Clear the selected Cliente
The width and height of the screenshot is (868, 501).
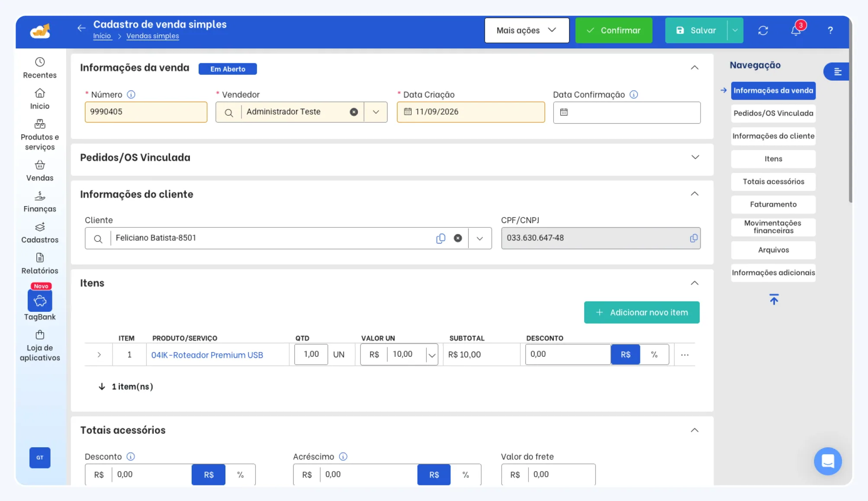(x=458, y=238)
